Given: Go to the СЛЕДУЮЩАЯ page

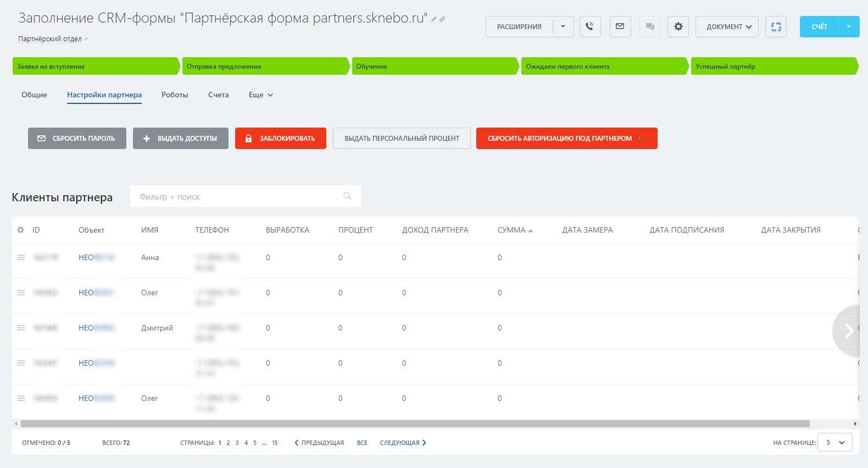Looking at the screenshot, I should [x=403, y=443].
